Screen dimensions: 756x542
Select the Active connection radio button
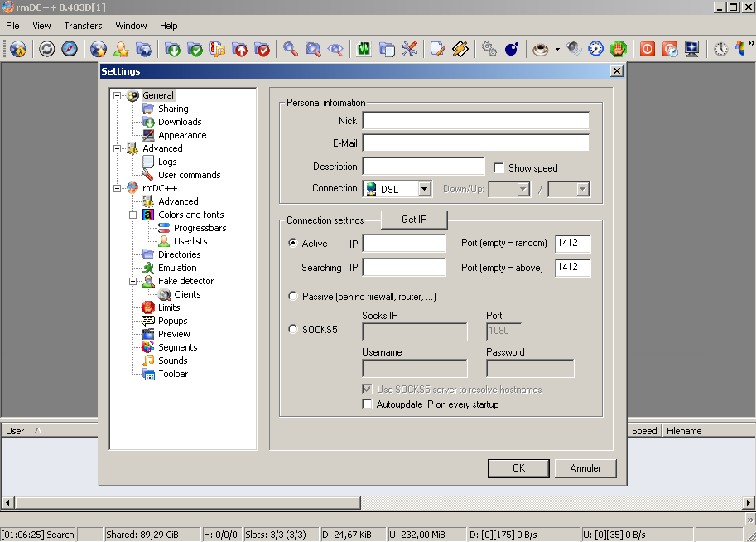tap(292, 243)
